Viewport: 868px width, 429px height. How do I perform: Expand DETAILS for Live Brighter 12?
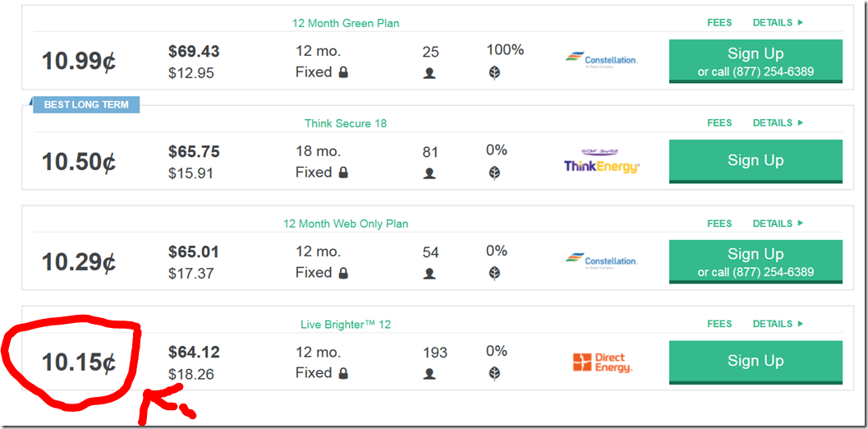click(778, 324)
